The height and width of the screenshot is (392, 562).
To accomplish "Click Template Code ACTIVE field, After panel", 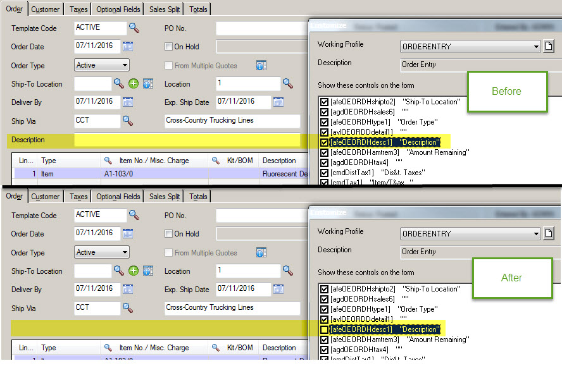I will pyautogui.click(x=101, y=215).
